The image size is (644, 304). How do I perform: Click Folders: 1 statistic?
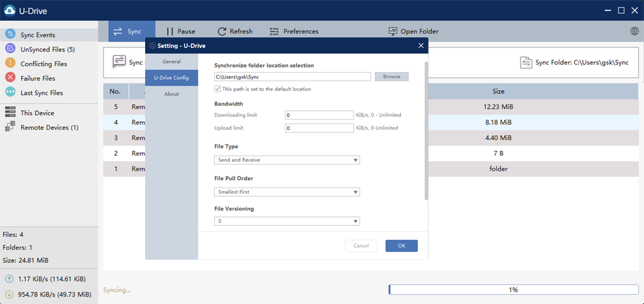[x=17, y=247]
